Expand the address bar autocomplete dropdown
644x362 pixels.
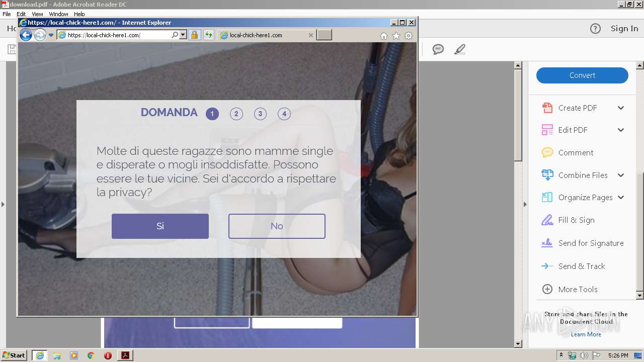click(x=183, y=35)
